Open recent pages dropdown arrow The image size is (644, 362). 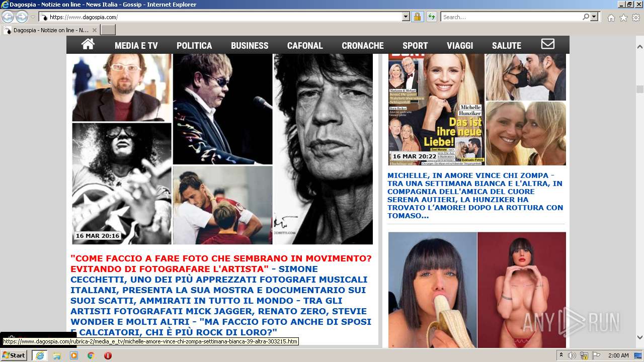(33, 17)
